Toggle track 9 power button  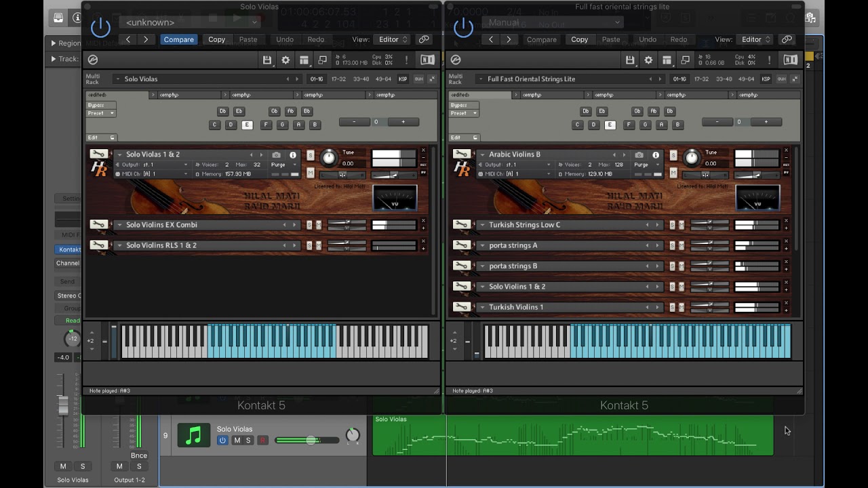click(222, 441)
